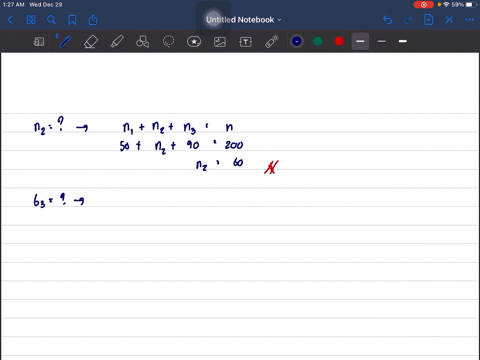
Task: Activate the laser pointer tool
Action: (x=272, y=42)
